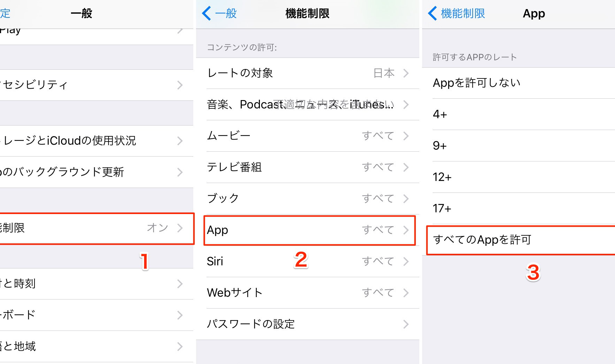
Task: Open the App ratings row
Action: pos(309,230)
